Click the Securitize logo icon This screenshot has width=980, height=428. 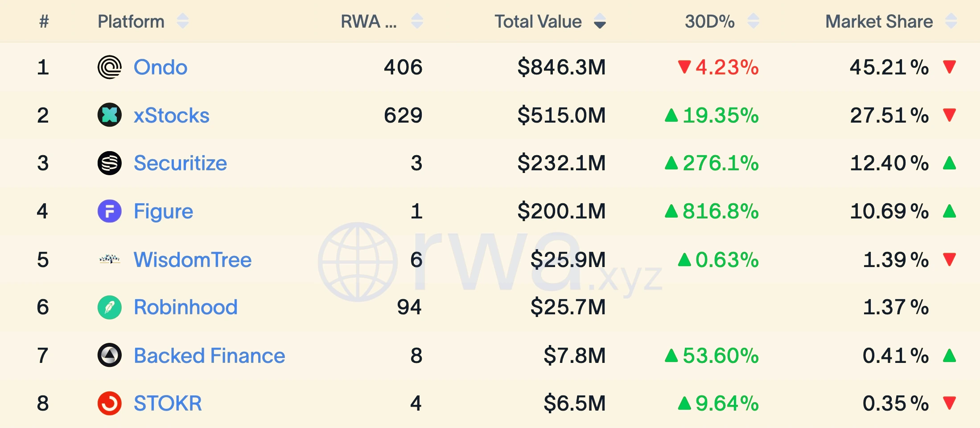[109, 163]
